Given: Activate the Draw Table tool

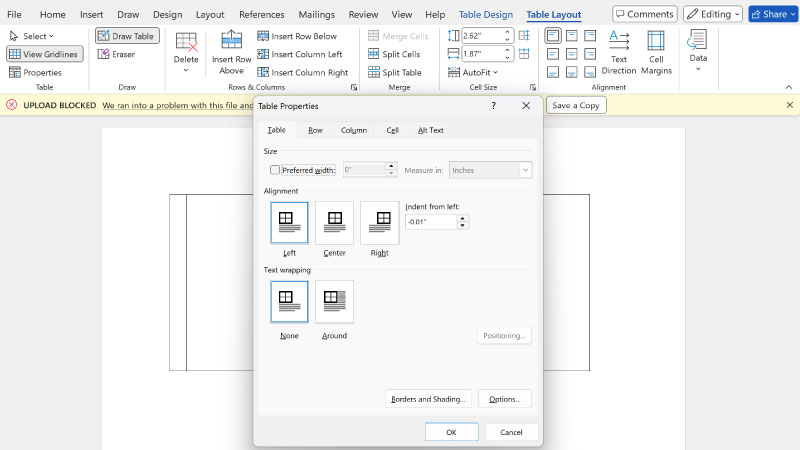Looking at the screenshot, I should click(x=127, y=36).
